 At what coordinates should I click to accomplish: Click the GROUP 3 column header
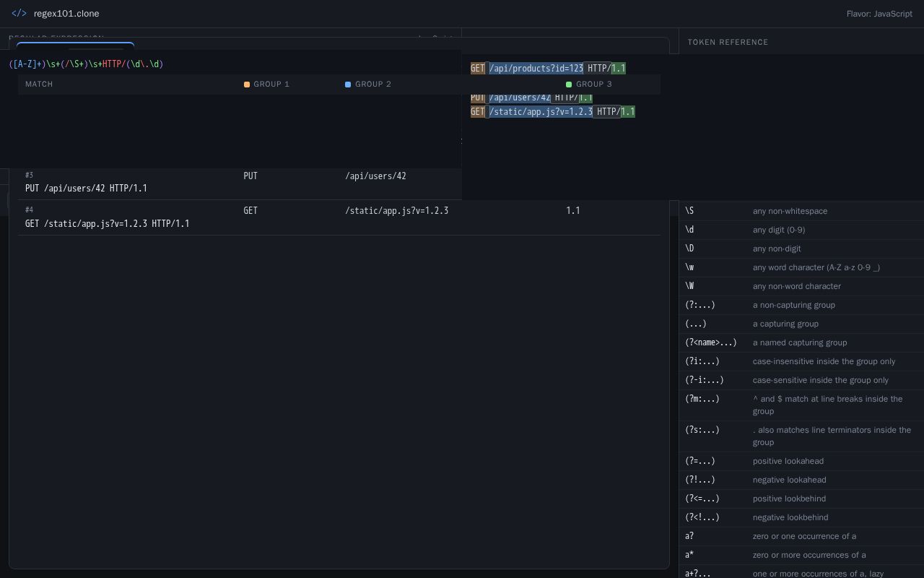click(589, 85)
